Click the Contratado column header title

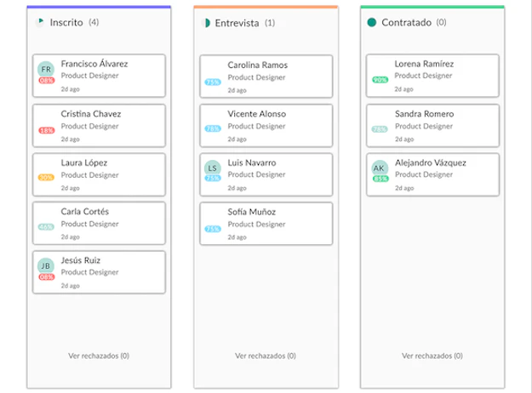click(407, 22)
